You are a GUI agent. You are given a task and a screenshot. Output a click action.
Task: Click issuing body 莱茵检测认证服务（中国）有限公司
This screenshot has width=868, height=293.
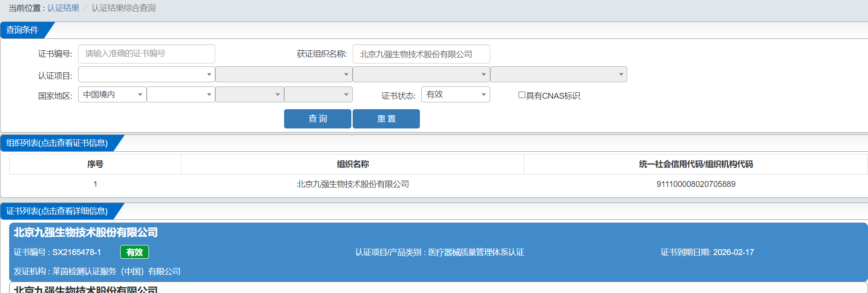tap(116, 272)
